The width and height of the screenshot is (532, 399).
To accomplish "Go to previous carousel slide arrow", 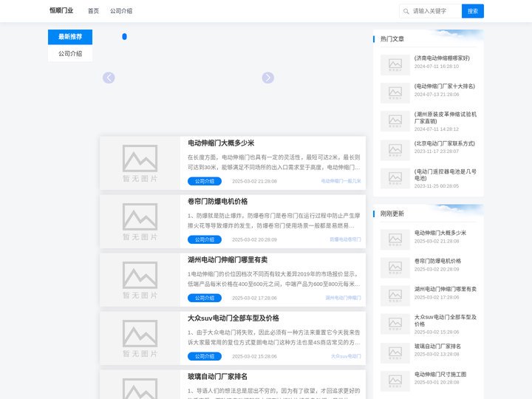I will point(109,78).
